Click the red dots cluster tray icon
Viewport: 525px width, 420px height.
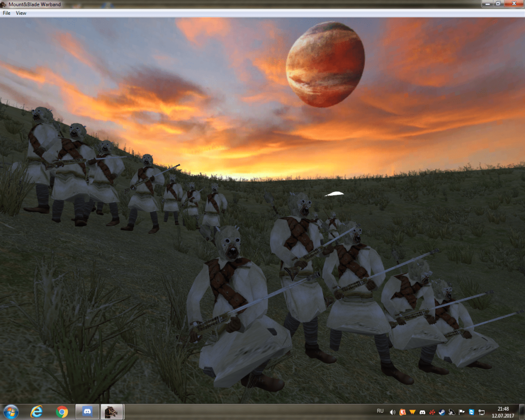[432, 412]
